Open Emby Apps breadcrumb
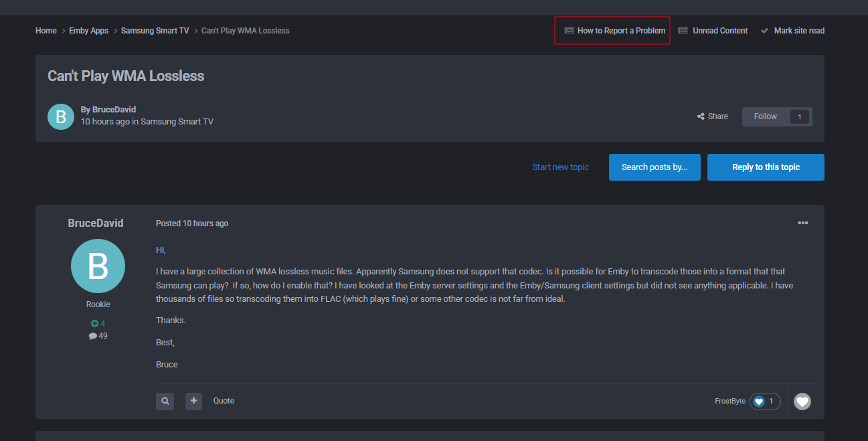 pyautogui.click(x=88, y=31)
